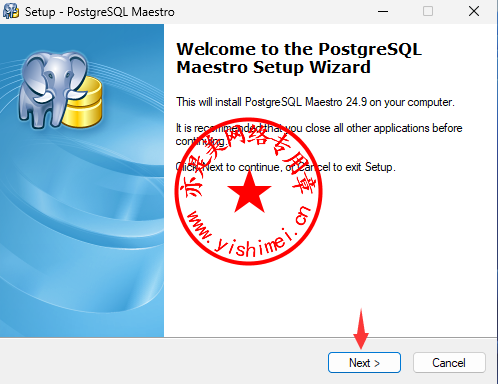Click the "Welcome to the PostgreSQL Maestro Setup Wizard" heading
Screen dimensions: 498x384
click(x=299, y=58)
